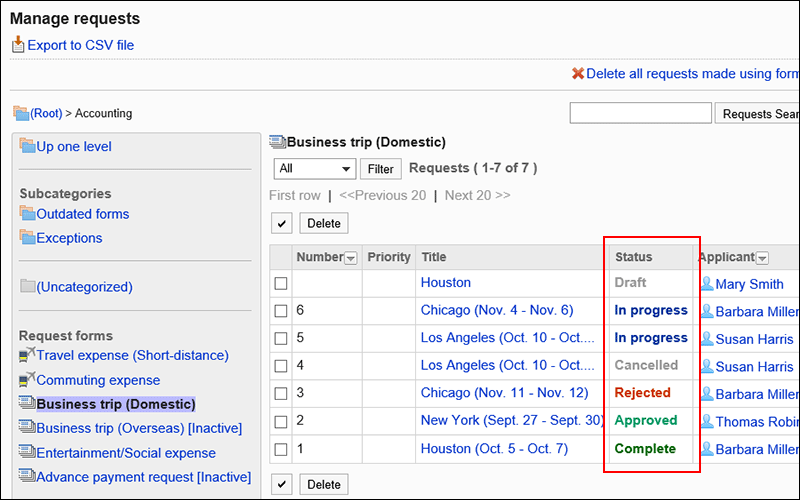Open the Up one level link
The width and height of the screenshot is (800, 500).
[74, 146]
